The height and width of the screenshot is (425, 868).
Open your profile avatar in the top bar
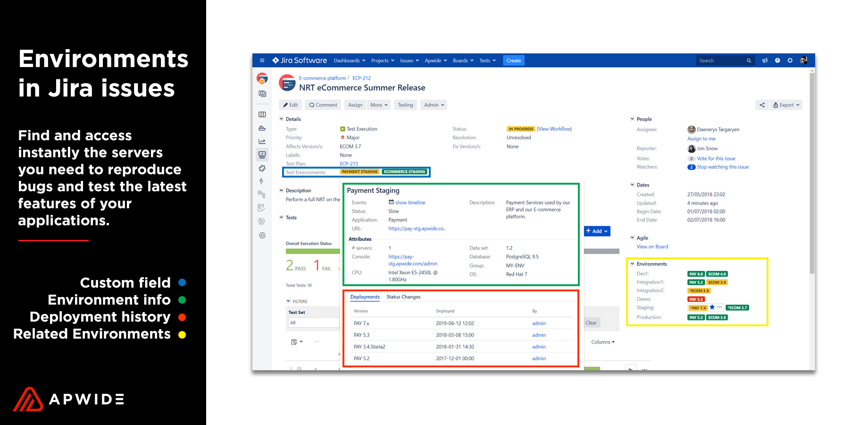(x=804, y=60)
